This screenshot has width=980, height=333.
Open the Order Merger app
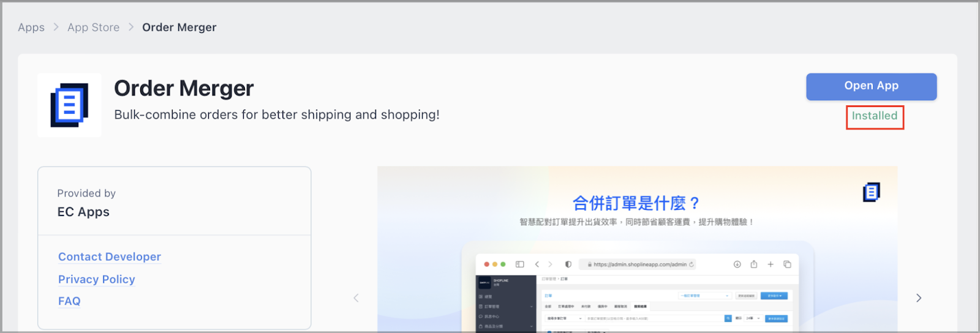point(871,86)
